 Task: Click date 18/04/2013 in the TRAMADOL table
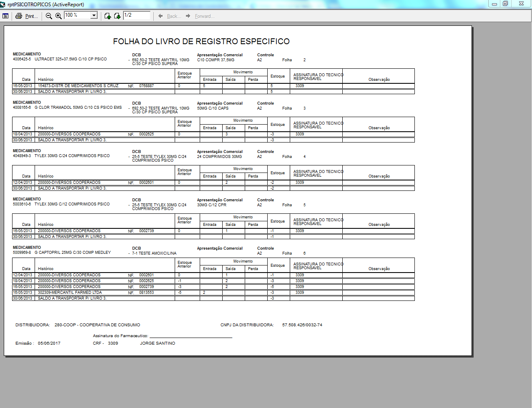[23, 134]
